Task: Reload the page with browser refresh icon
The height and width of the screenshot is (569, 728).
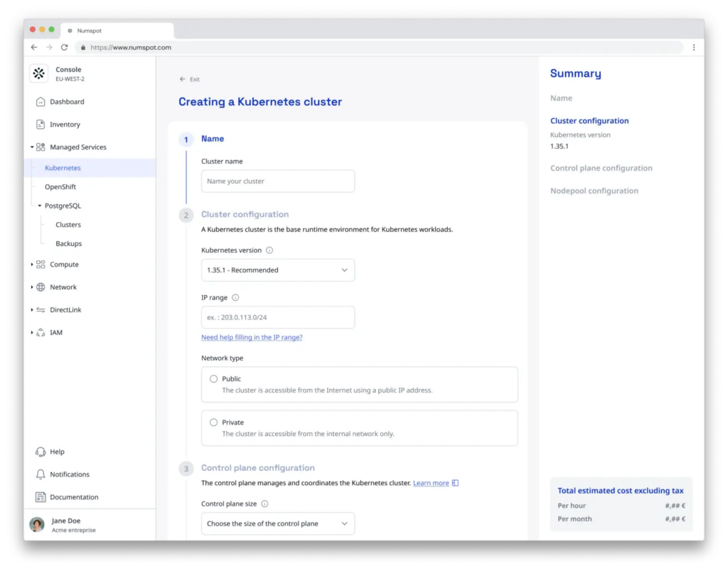Action: pyautogui.click(x=65, y=48)
